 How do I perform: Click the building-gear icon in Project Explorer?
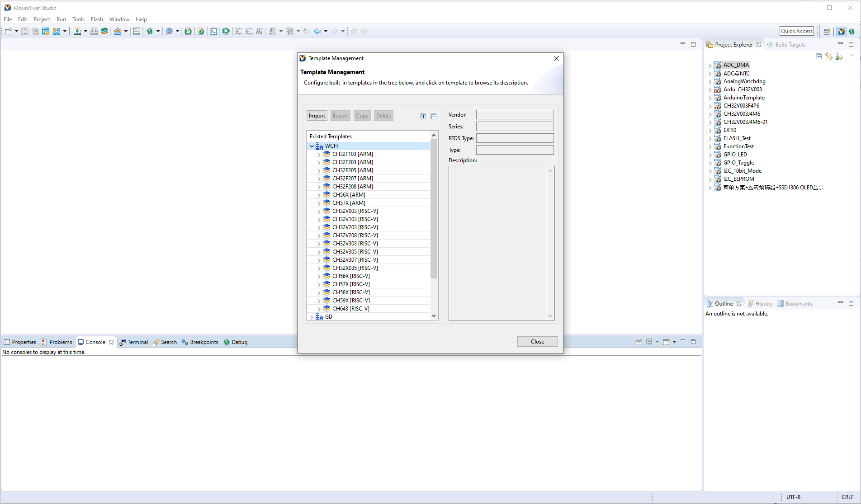[x=839, y=56]
